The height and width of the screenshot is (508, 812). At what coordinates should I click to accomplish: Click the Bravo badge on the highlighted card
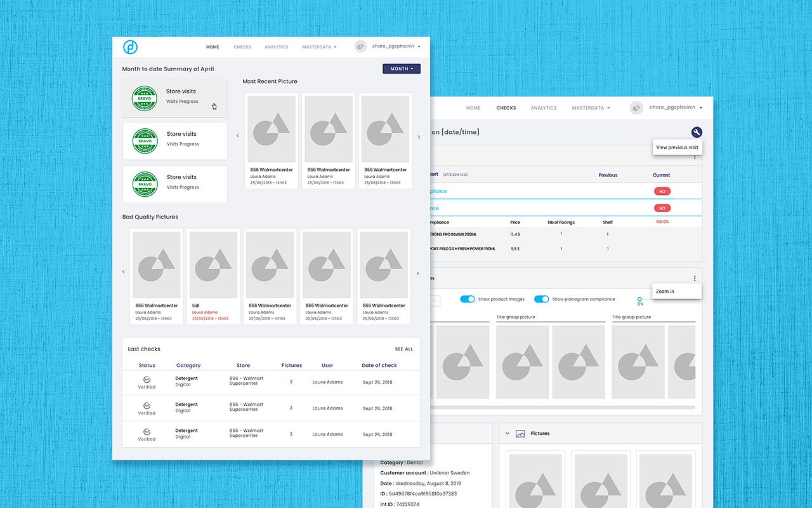coord(144,99)
